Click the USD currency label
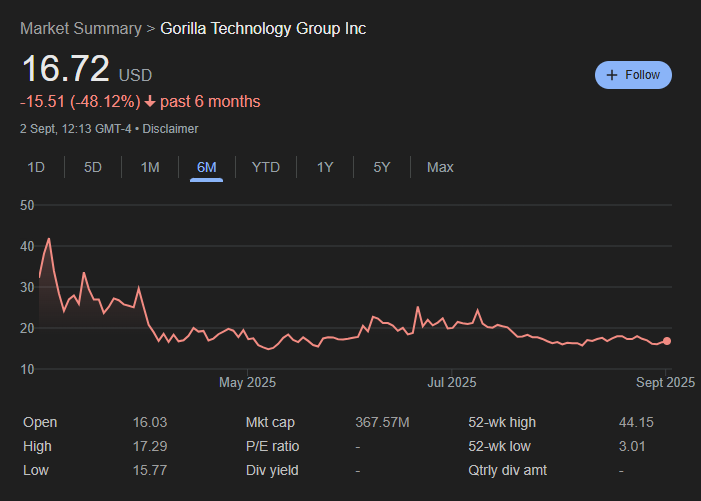Image resolution: width=701 pixels, height=501 pixels. 135,75
